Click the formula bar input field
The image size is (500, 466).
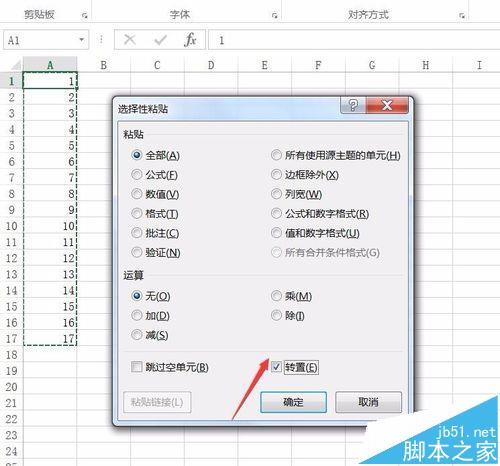(x=354, y=40)
